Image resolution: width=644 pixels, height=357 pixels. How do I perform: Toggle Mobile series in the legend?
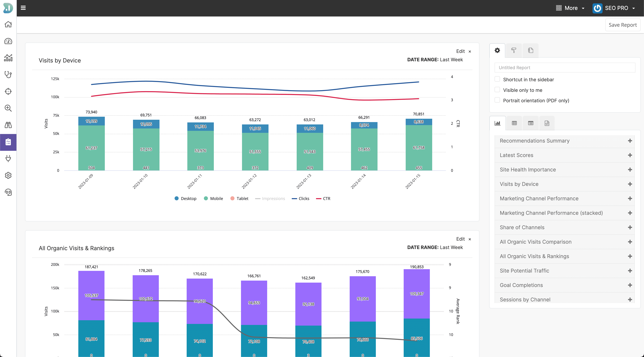point(213,198)
